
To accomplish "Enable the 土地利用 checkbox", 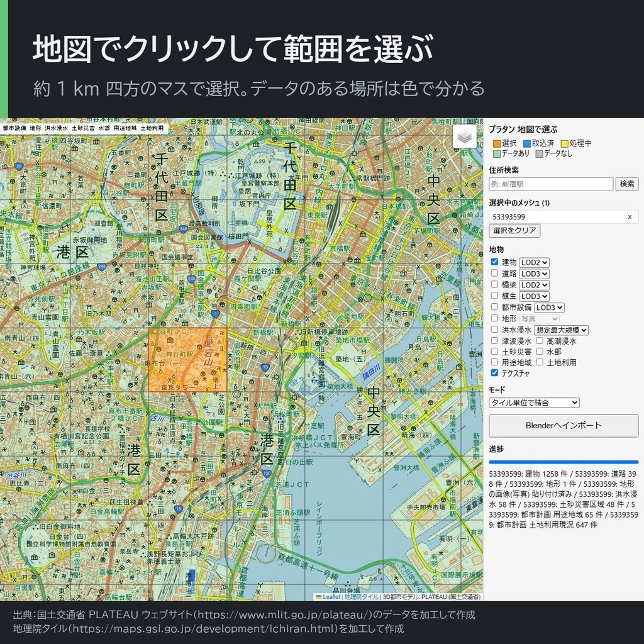I will [540, 362].
